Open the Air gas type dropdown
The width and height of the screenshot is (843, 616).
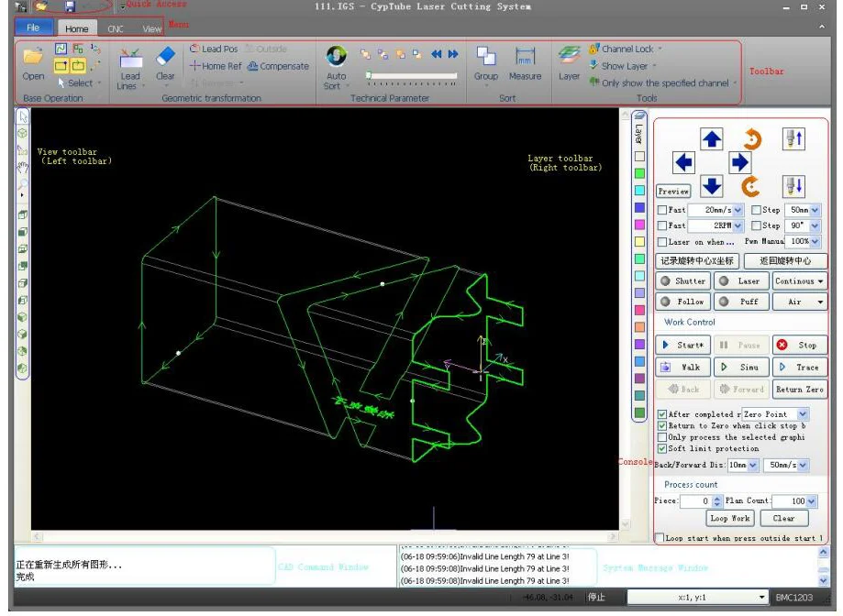pyautogui.click(x=799, y=302)
